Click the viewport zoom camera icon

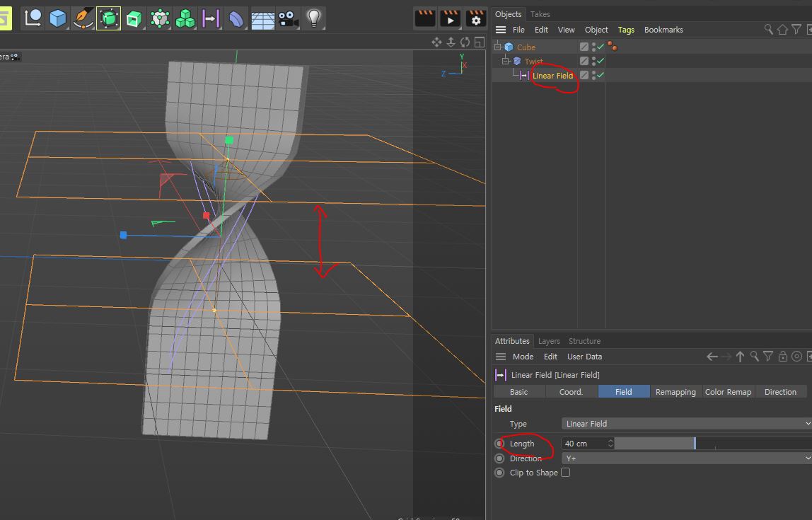(451, 42)
